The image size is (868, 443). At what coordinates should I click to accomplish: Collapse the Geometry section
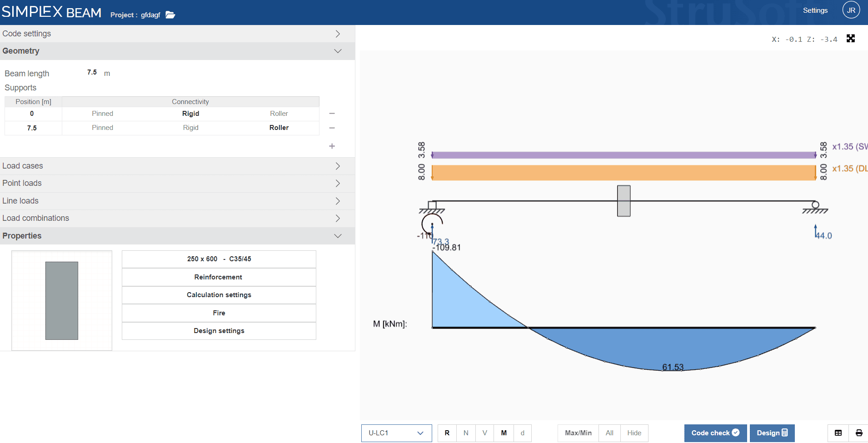tap(338, 51)
